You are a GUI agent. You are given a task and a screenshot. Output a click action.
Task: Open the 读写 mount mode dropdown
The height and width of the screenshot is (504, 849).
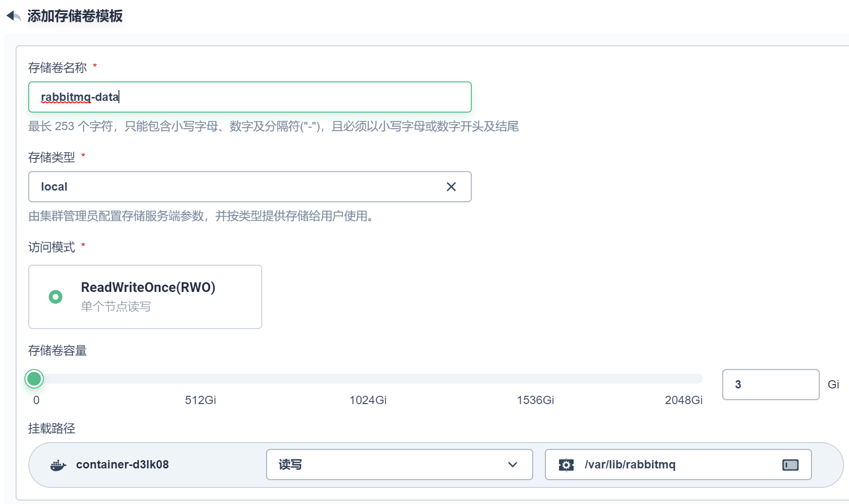(400, 465)
